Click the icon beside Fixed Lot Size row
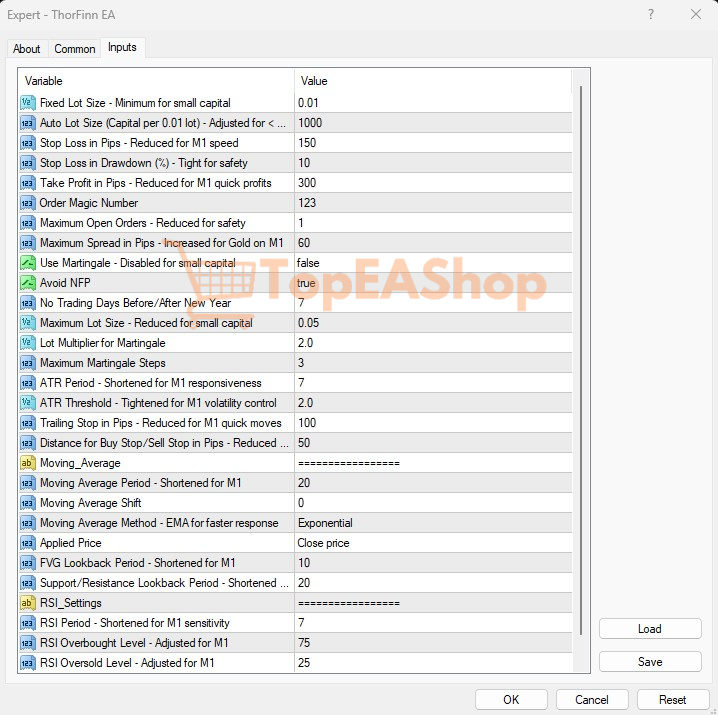Image resolution: width=718 pixels, height=715 pixels. 28,103
